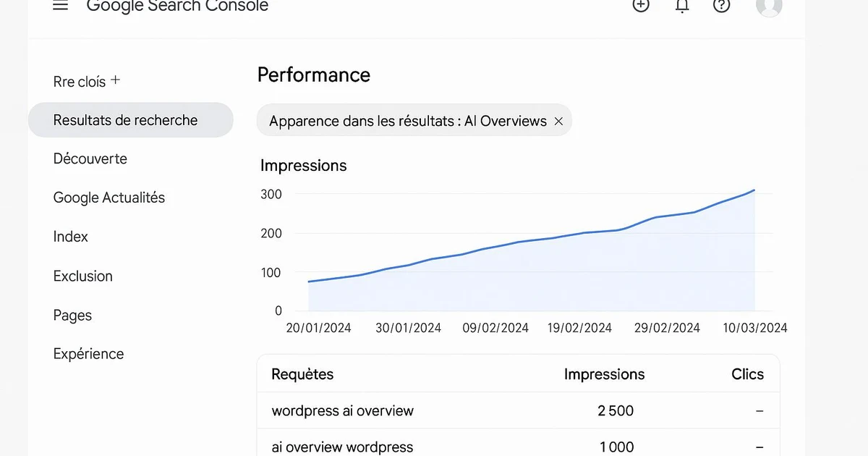Viewport: 868px width, 456px height.
Task: Click the 300 y-axis label
Action: click(271, 194)
